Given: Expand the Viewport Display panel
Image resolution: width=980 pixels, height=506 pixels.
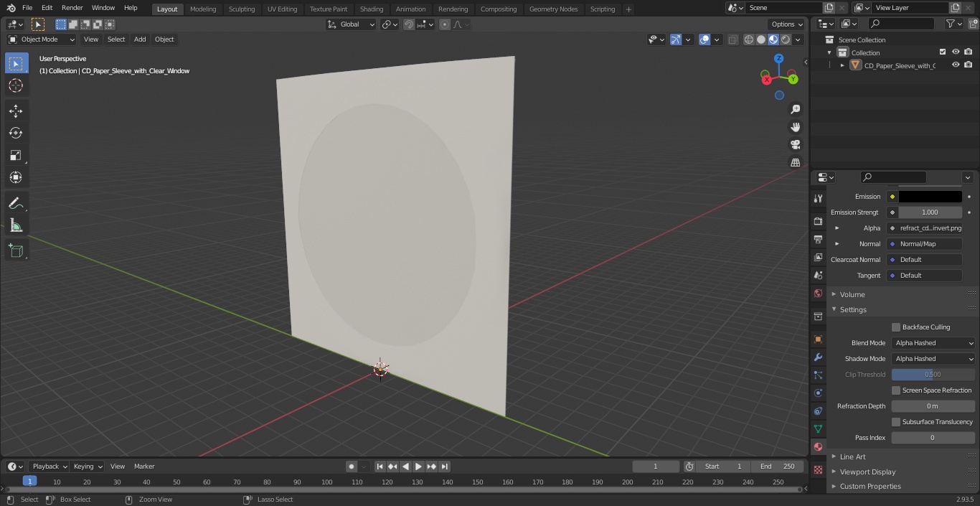Looking at the screenshot, I should pos(867,472).
